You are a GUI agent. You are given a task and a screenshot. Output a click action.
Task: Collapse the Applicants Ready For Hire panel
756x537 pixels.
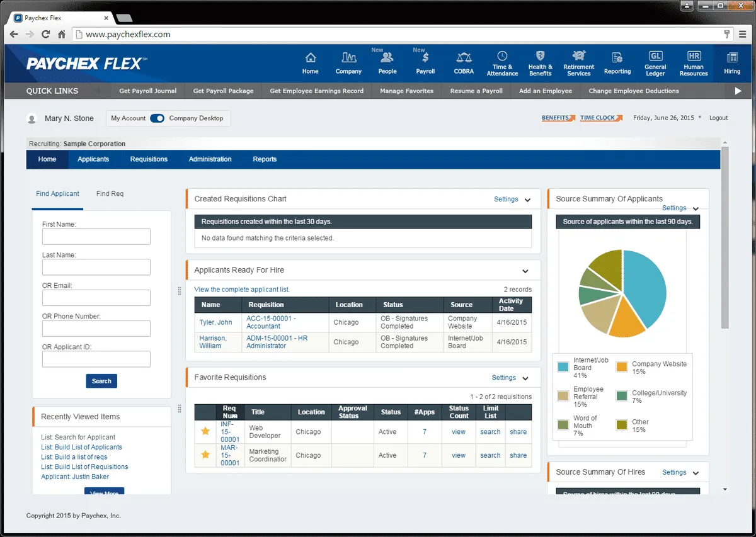[x=525, y=271]
